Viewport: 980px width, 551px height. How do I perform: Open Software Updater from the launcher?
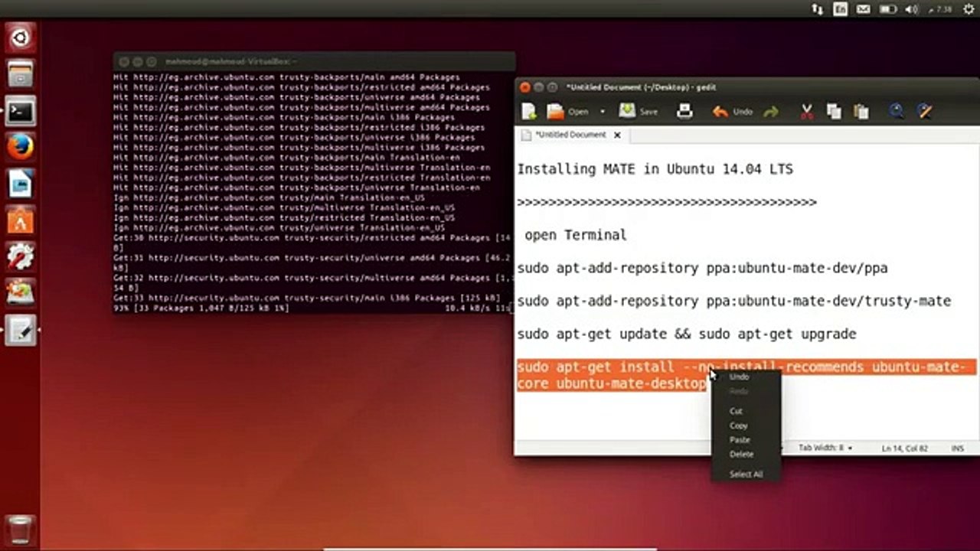[x=20, y=294]
